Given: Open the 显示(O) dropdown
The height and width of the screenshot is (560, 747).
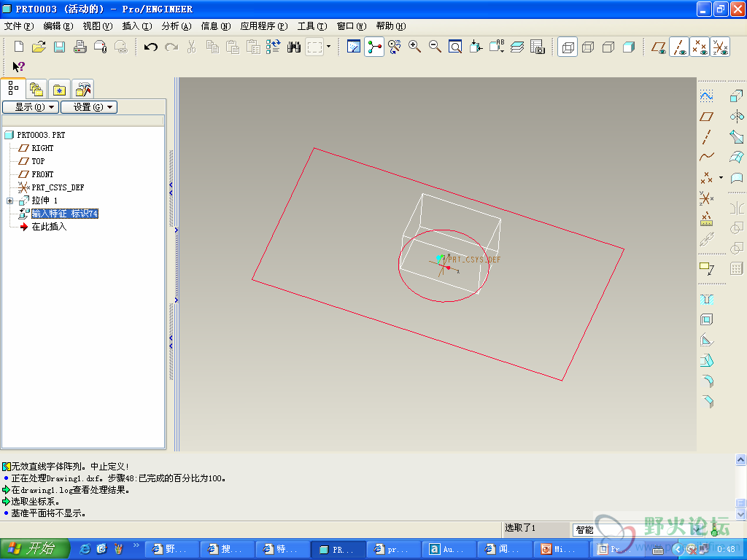Looking at the screenshot, I should coord(31,107).
